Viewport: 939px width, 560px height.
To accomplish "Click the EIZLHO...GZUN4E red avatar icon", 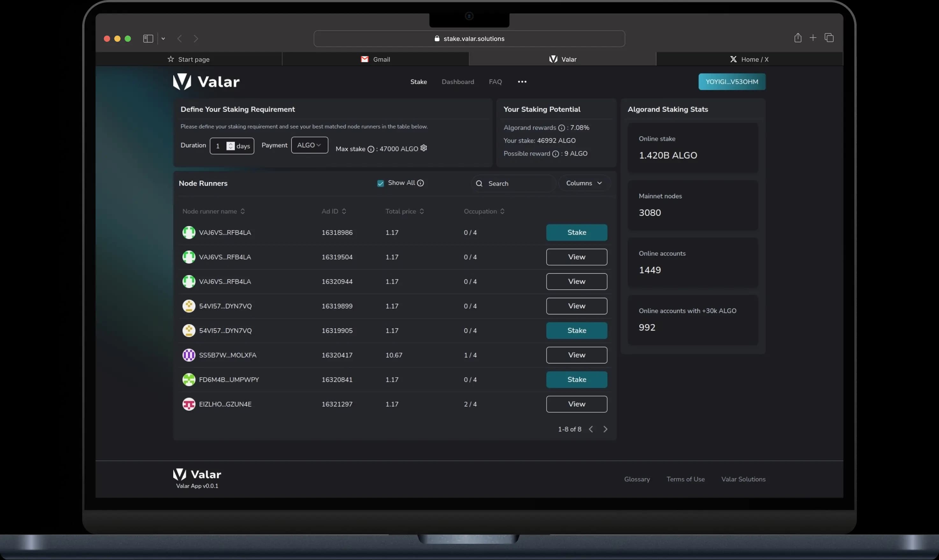I will tap(189, 404).
